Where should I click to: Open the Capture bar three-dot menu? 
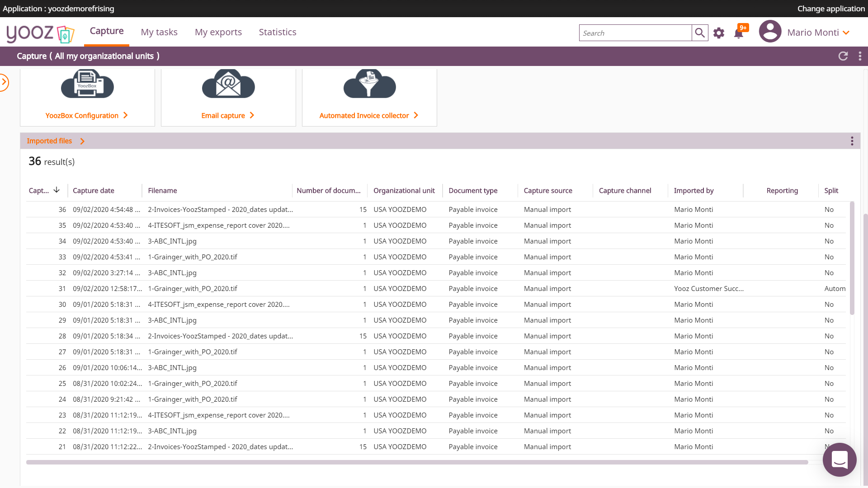pos(860,56)
